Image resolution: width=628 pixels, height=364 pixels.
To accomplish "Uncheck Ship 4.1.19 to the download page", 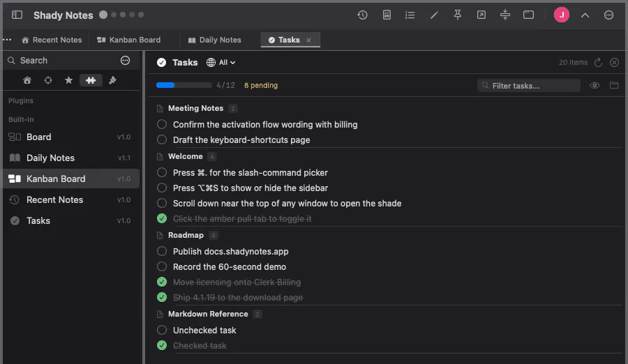I will (162, 297).
